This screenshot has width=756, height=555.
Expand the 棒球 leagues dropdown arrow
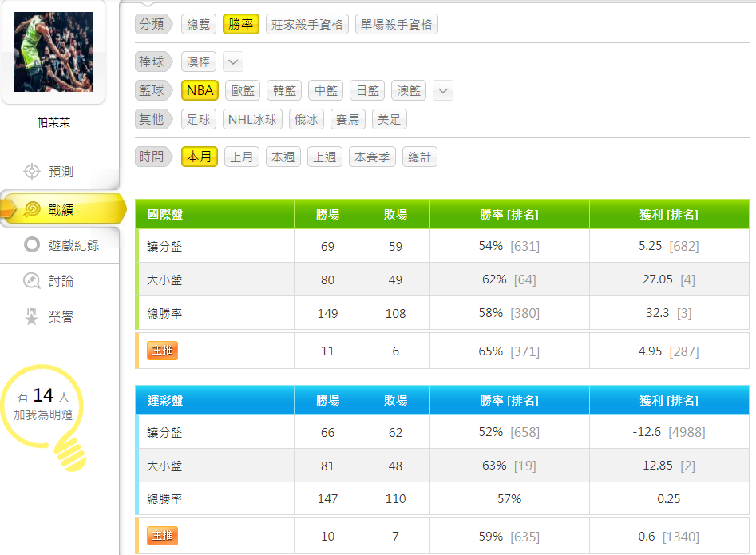(x=233, y=61)
